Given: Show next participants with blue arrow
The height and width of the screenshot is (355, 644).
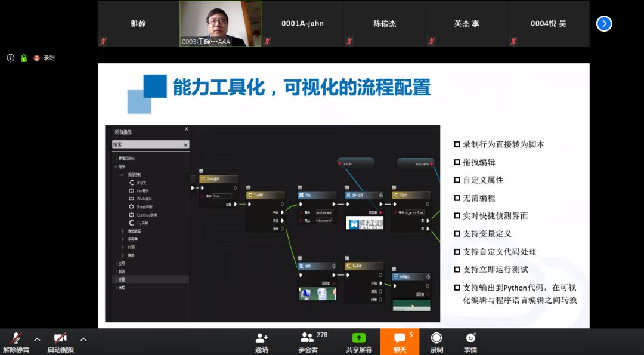Looking at the screenshot, I should 604,24.
